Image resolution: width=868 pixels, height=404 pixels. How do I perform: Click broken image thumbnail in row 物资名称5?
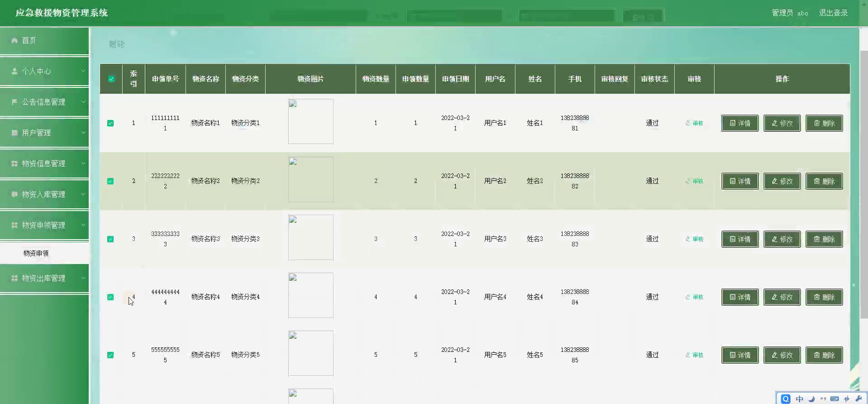tap(311, 353)
